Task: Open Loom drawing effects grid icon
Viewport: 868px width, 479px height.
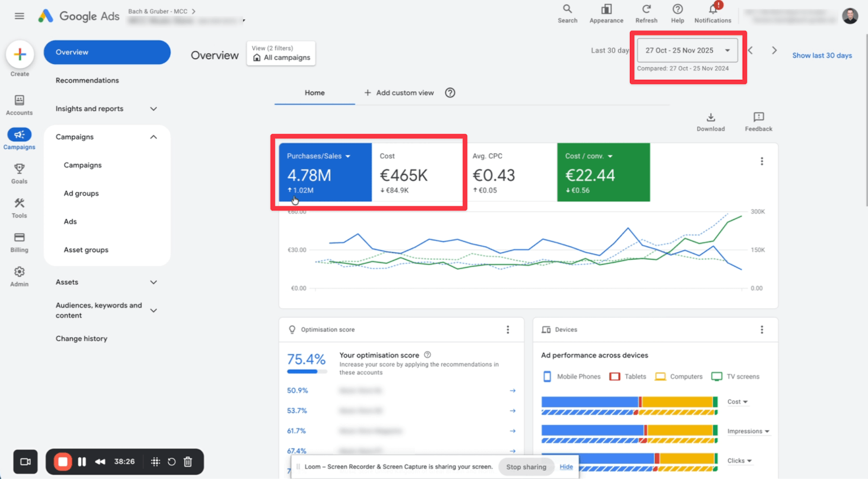Action: 155,462
